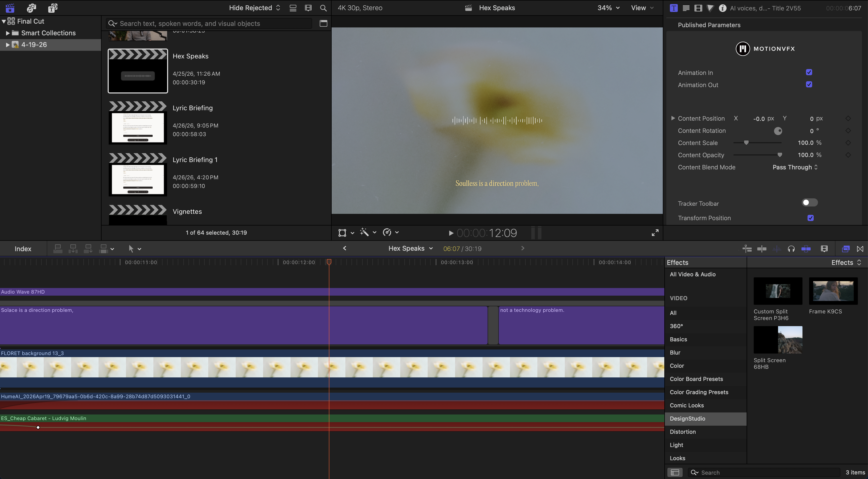This screenshot has width=868, height=479.
Task: Select the Comic Looks category
Action: 705,406
